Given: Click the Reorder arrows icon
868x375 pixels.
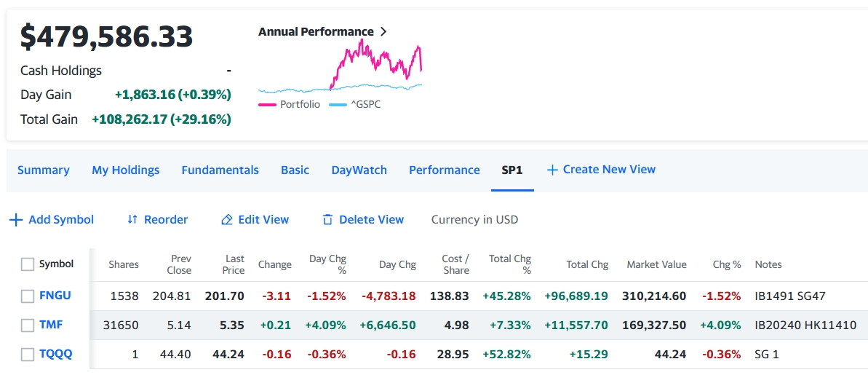Looking at the screenshot, I should click(x=132, y=220).
